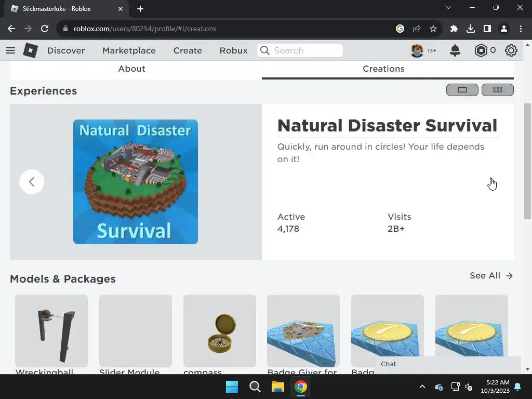Screen dimensions: 532x399
Task: Reload the page with the refresh icon
Action: pyautogui.click(x=45, y=29)
